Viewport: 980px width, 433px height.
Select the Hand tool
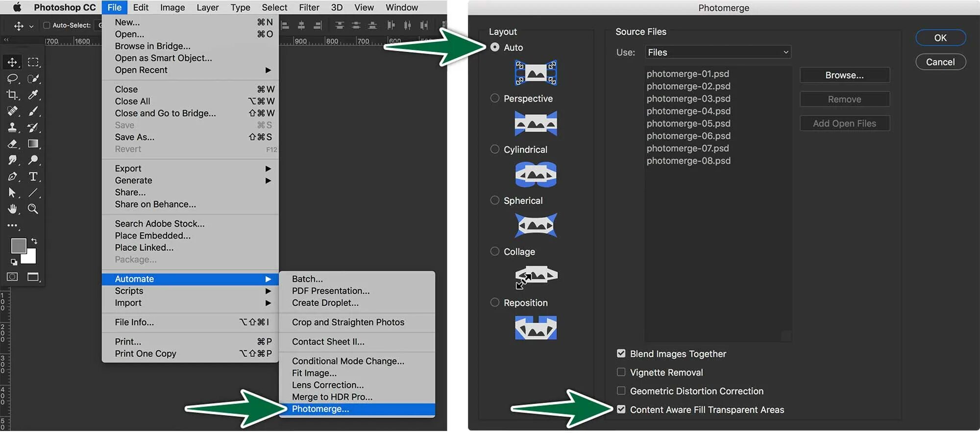[12, 209]
